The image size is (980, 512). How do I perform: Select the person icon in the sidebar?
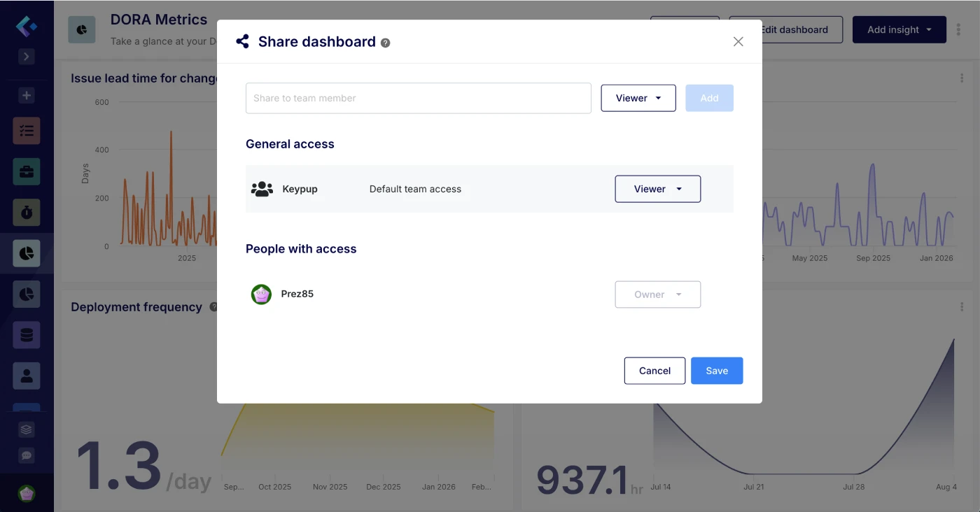tap(27, 376)
